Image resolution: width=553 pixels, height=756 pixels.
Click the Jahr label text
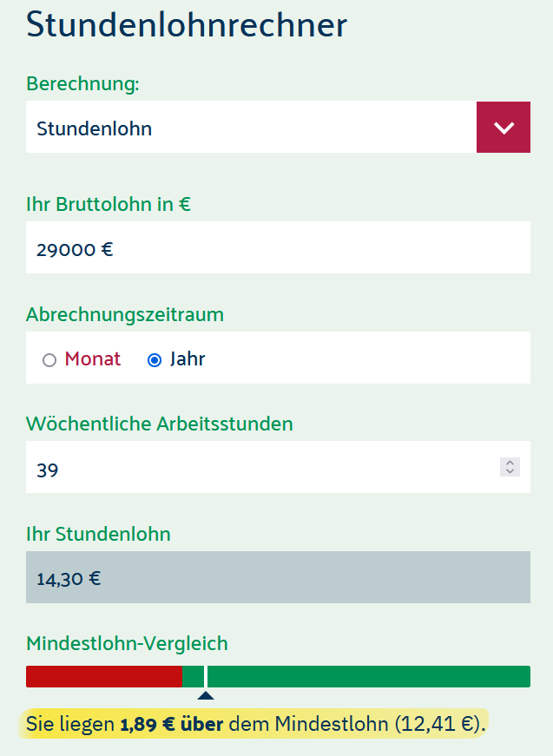[188, 359]
